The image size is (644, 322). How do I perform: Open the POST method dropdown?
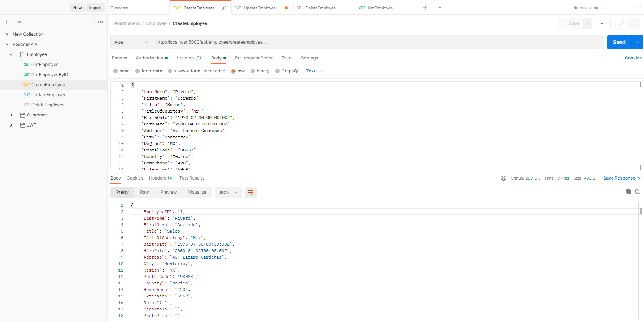tap(131, 42)
